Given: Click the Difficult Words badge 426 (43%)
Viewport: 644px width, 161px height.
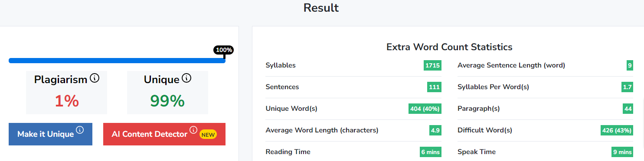Looking at the screenshot, I should tap(617, 130).
